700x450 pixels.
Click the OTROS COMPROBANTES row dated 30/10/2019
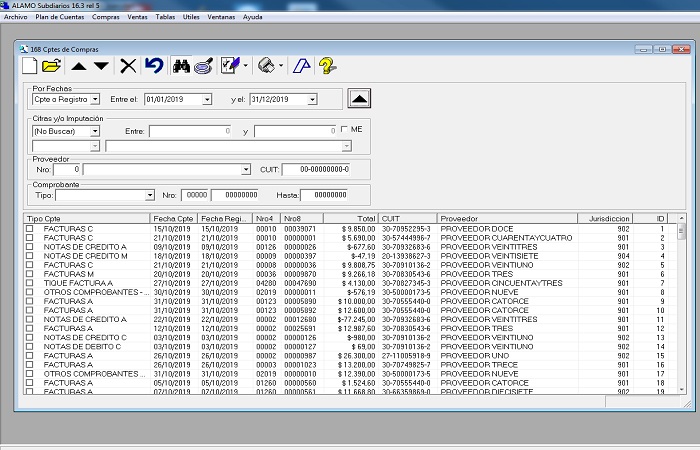[348, 292]
